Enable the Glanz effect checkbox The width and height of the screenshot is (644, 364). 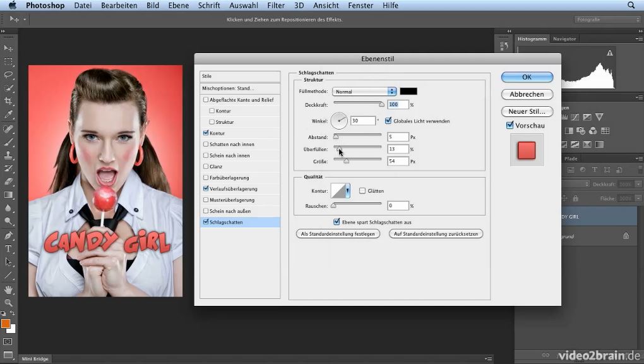206,166
